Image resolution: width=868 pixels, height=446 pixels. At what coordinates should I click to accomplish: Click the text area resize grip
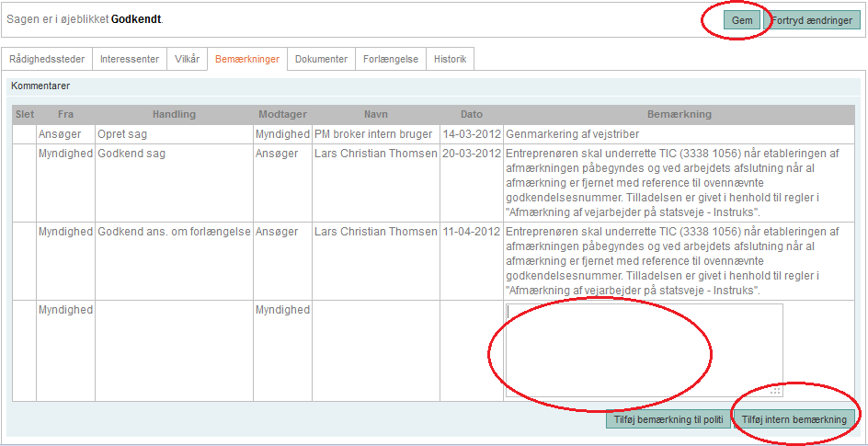(x=776, y=391)
